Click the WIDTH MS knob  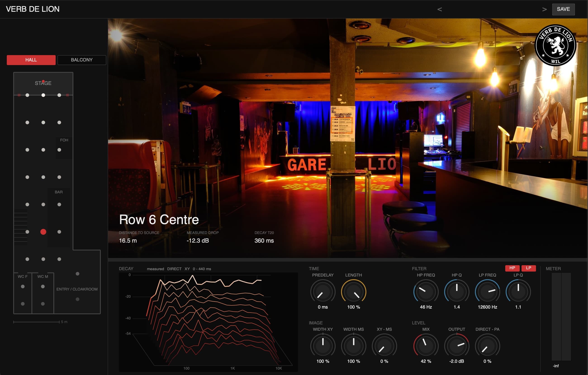click(x=353, y=346)
